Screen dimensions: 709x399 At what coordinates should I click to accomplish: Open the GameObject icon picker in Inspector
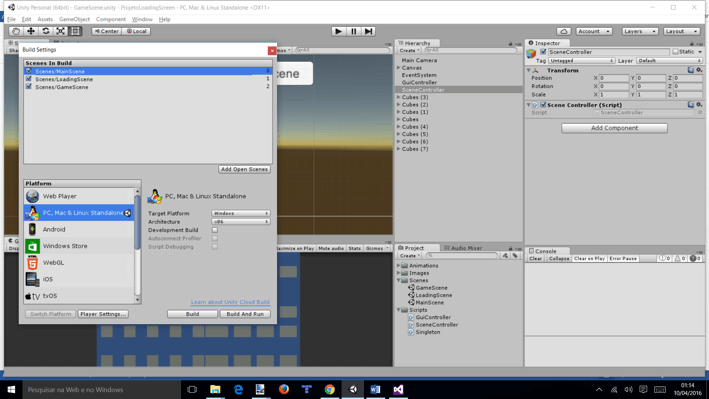click(531, 54)
